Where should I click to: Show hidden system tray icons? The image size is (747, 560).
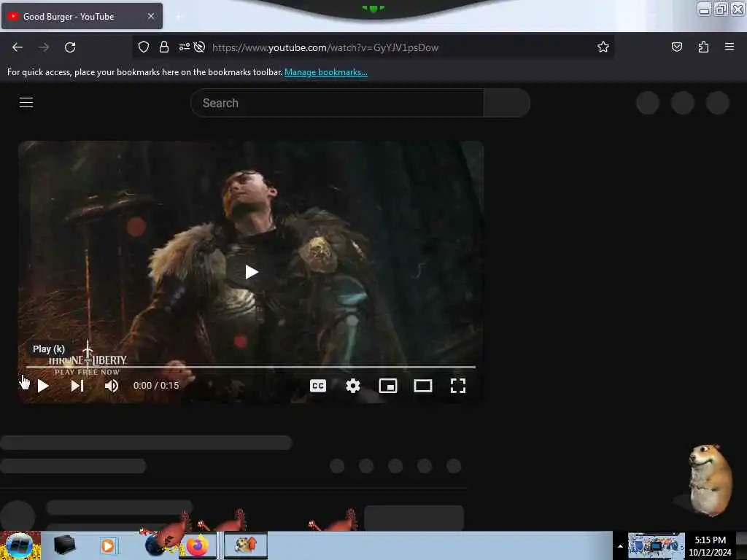point(620,546)
